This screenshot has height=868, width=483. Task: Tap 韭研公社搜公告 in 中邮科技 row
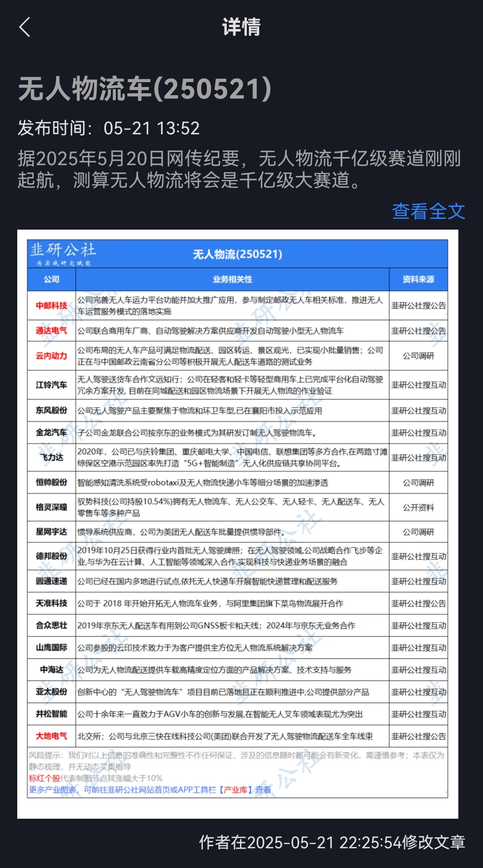[x=419, y=306]
